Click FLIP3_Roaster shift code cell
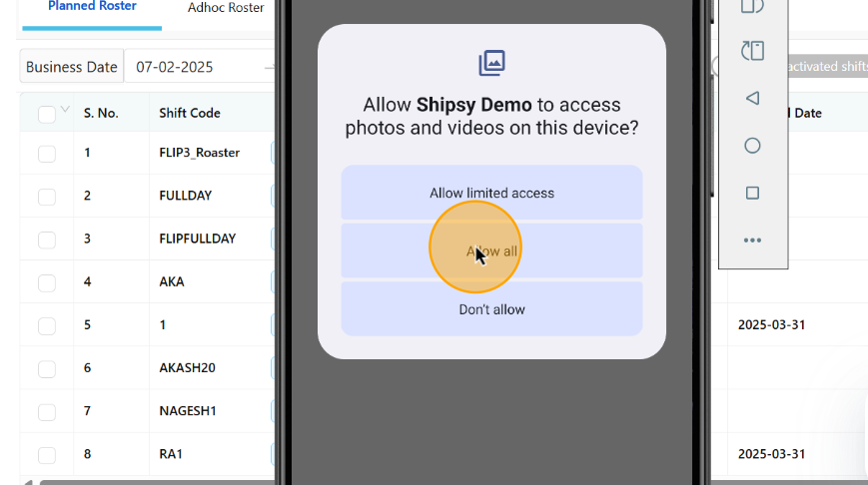868x485 pixels. [200, 153]
